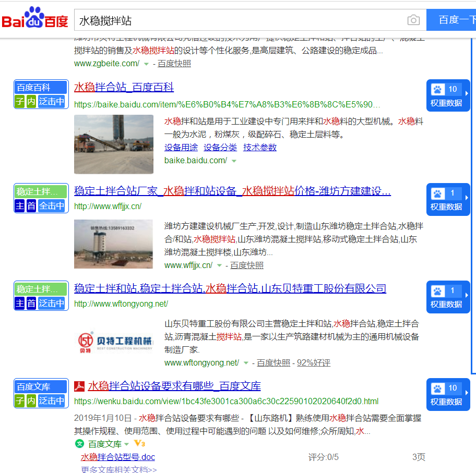Click the green URL http://www.wffjjx.cn/
The image size is (476, 473).
(x=108, y=207)
